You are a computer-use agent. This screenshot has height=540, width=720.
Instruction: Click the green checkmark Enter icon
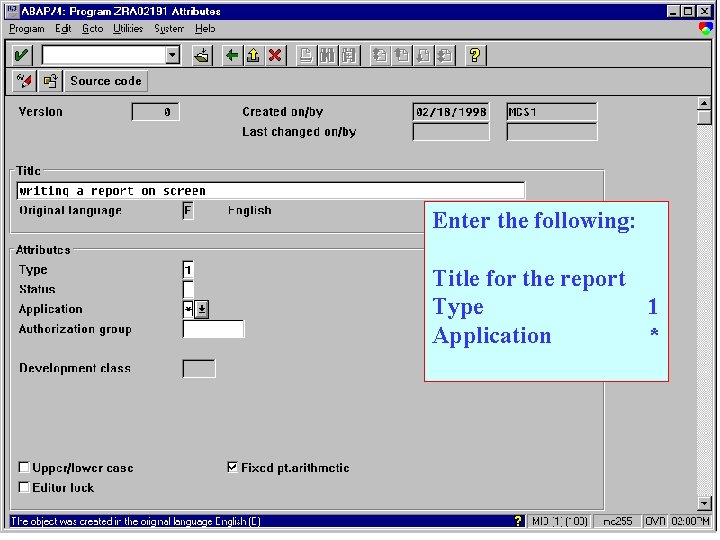(x=21, y=56)
